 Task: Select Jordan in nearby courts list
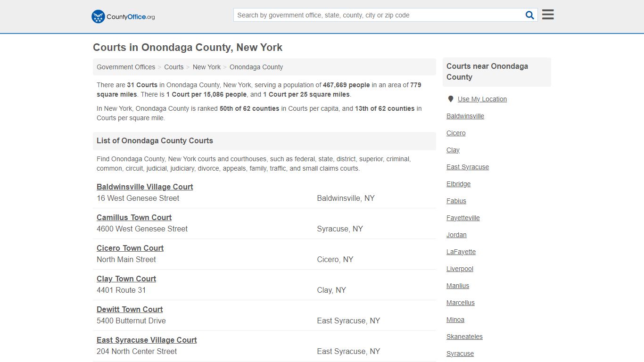pos(456,235)
